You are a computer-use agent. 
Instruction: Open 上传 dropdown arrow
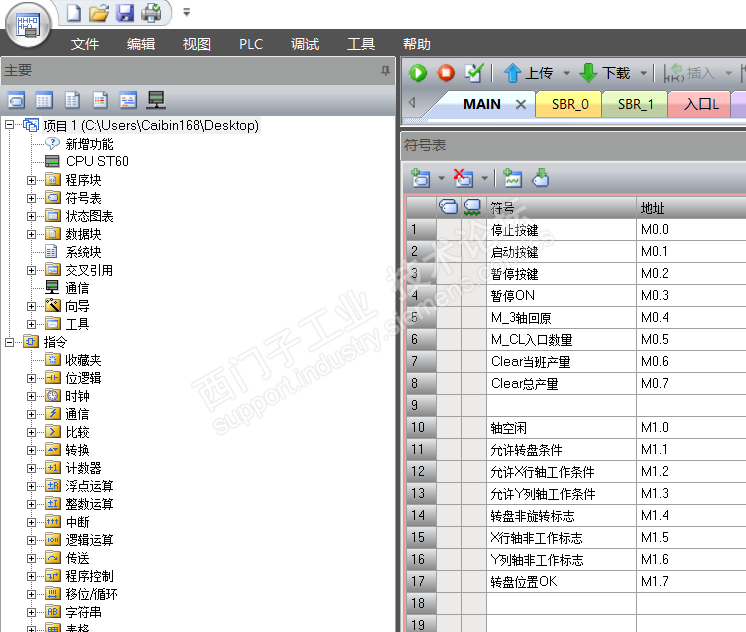[566, 73]
